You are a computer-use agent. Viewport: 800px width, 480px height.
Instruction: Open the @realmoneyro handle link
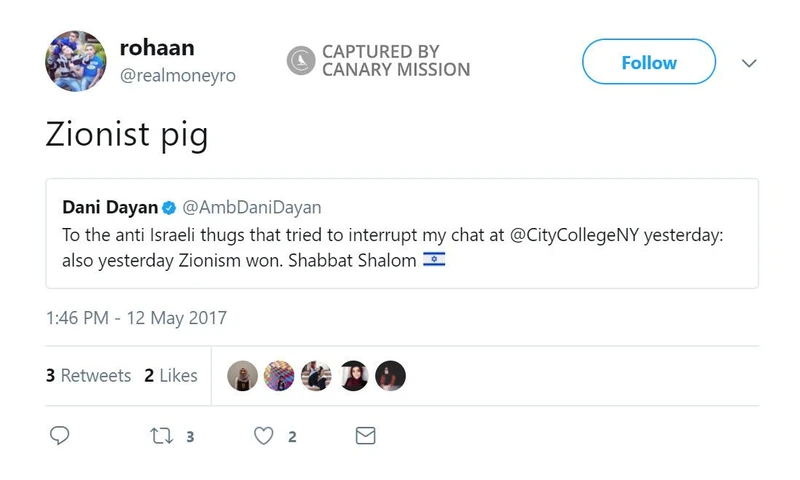coord(178,76)
